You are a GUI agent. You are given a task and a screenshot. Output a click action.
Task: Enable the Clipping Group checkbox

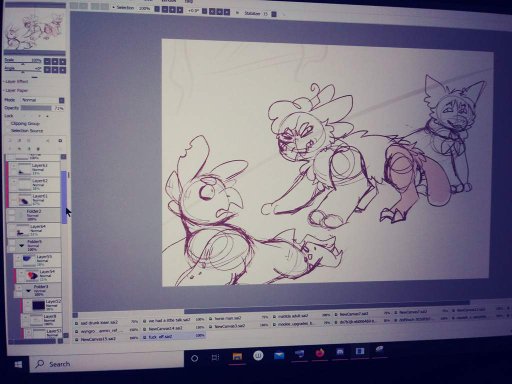[8, 124]
